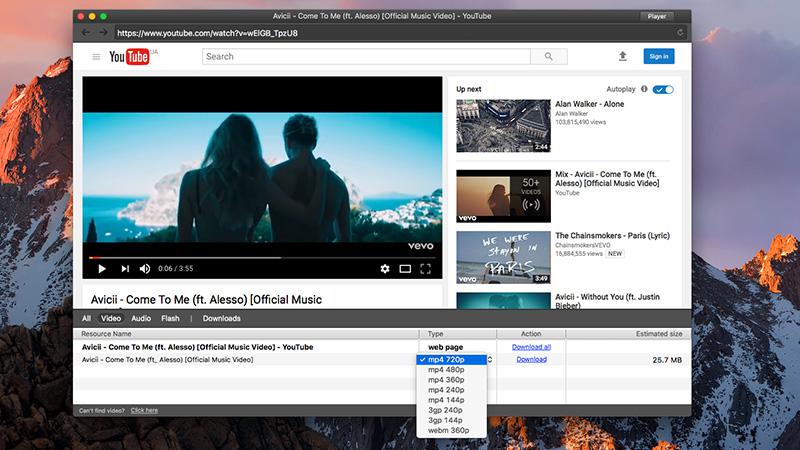Image resolution: width=800 pixels, height=450 pixels.
Task: Open the Avicii Mix playlist thumbnail
Action: coord(503,196)
